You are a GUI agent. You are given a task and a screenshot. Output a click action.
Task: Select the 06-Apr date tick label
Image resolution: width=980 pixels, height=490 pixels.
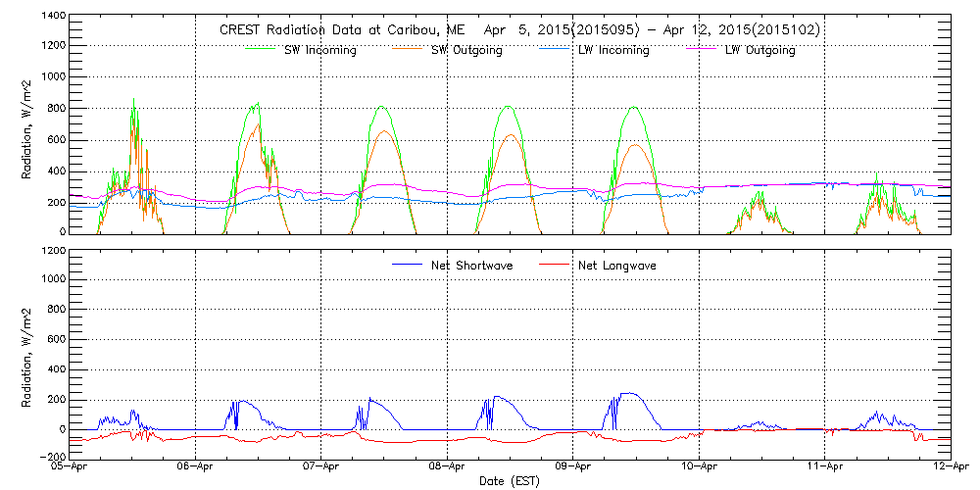click(x=196, y=468)
